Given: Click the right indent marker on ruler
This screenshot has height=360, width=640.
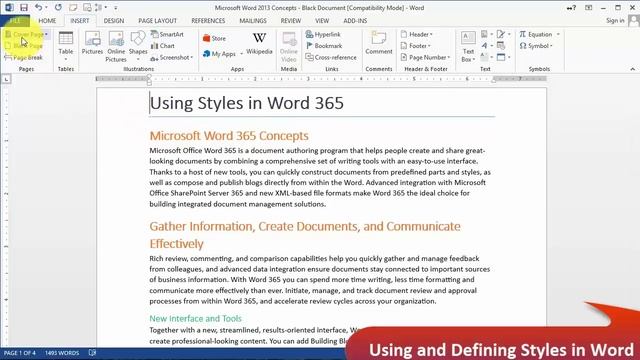Looking at the screenshot, I should pyautogui.click(x=493, y=80).
